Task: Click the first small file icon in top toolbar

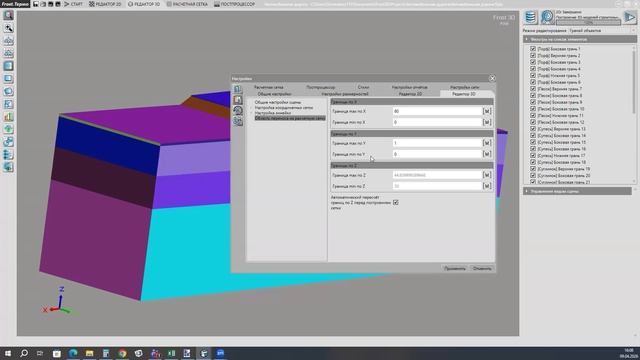Action: click(x=36, y=4)
